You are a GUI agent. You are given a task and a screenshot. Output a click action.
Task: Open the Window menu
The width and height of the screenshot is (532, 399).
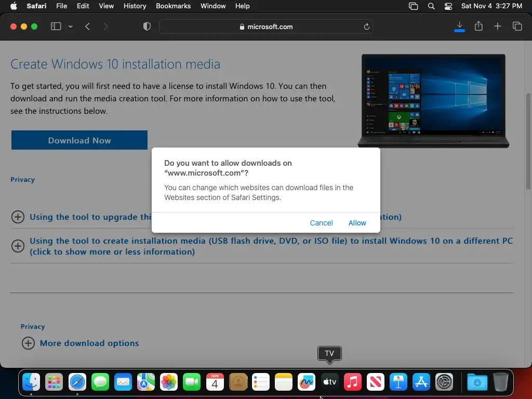tap(213, 6)
